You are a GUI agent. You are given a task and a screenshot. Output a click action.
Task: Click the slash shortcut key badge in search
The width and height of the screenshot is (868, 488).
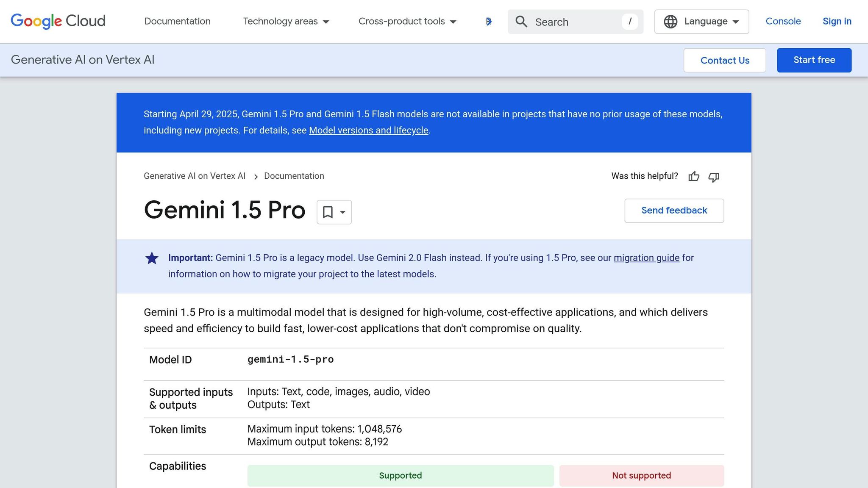pos(630,22)
